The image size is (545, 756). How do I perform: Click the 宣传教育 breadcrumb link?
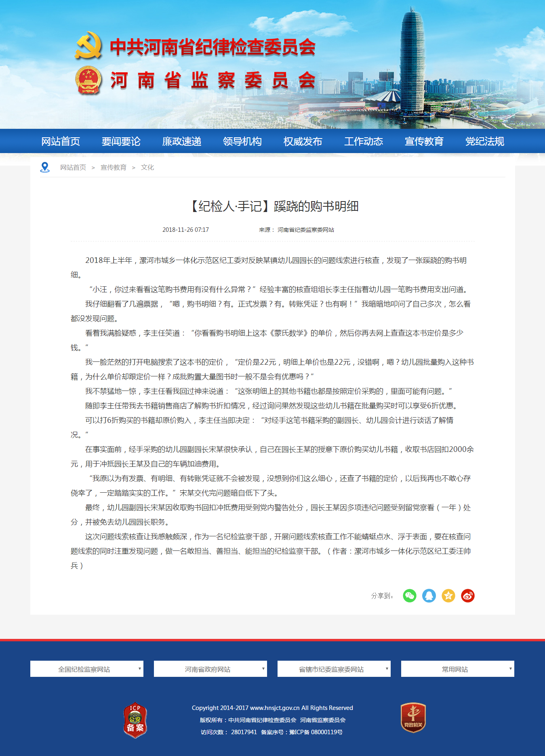tap(114, 167)
